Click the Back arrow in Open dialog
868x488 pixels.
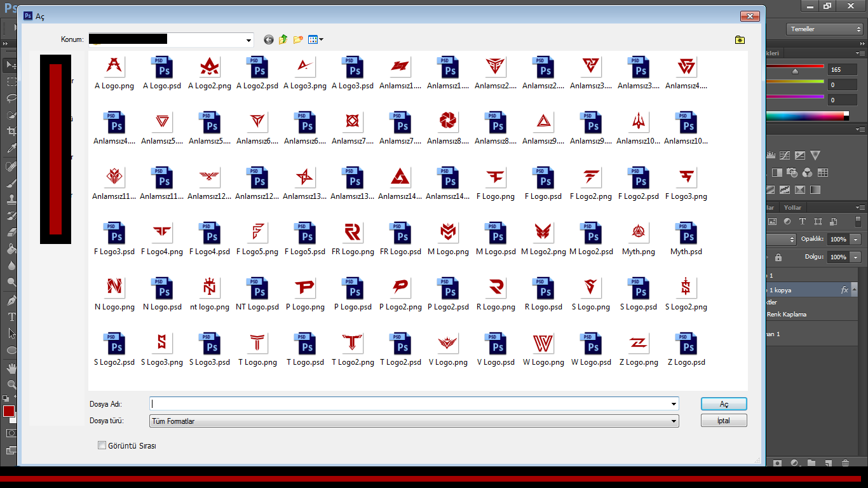[x=269, y=39]
